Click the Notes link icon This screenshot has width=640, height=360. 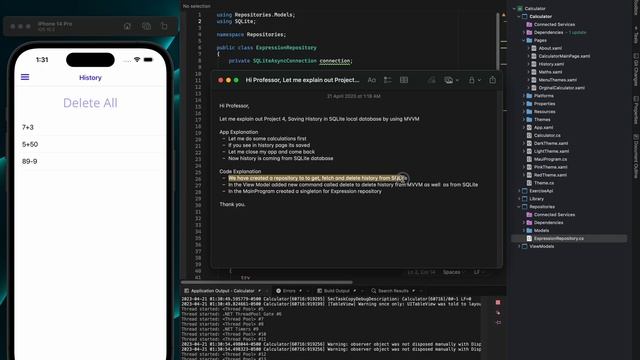431,80
